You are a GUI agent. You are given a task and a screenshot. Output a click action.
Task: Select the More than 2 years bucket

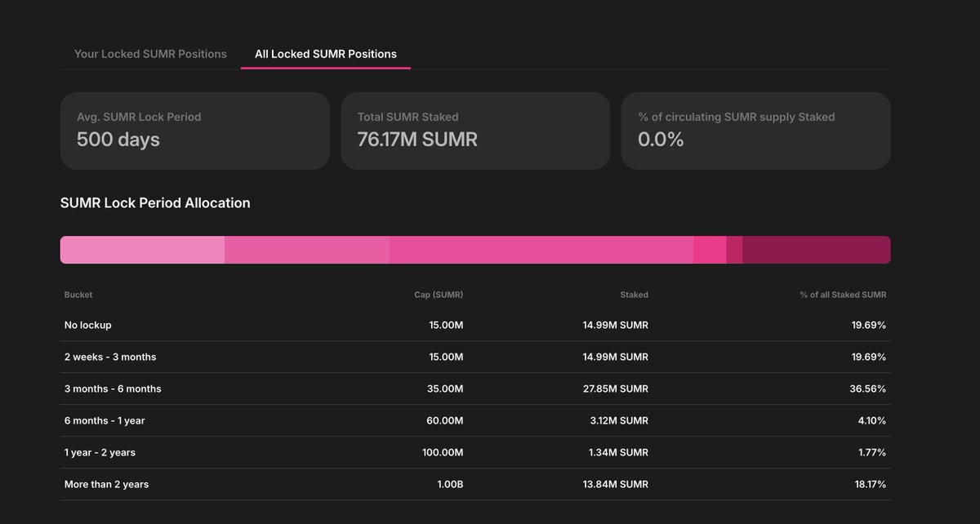point(107,484)
